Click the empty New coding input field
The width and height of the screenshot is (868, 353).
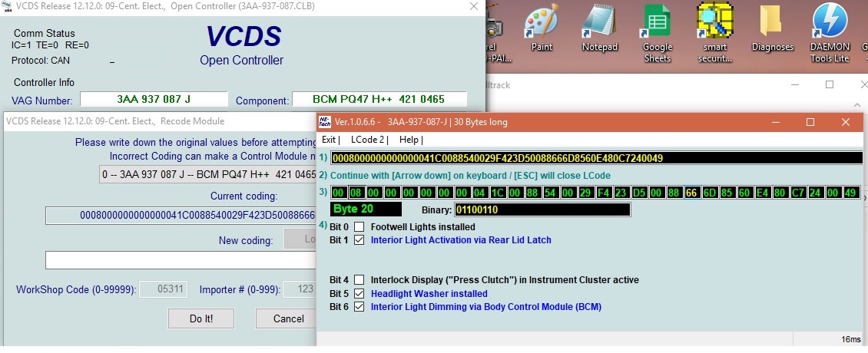coord(181,260)
